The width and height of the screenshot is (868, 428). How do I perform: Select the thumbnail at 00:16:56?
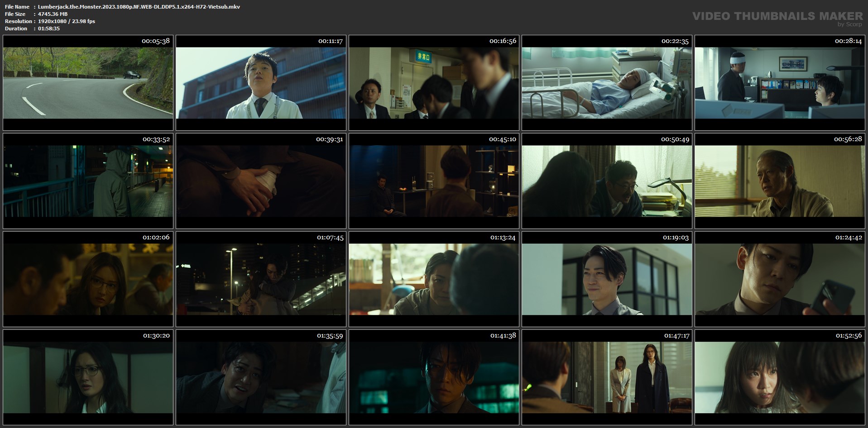(x=434, y=83)
